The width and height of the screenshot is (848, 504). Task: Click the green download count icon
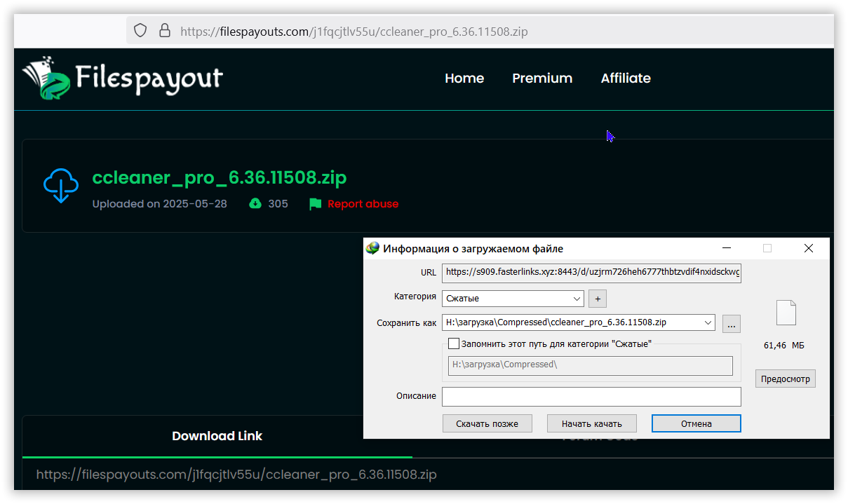click(255, 204)
